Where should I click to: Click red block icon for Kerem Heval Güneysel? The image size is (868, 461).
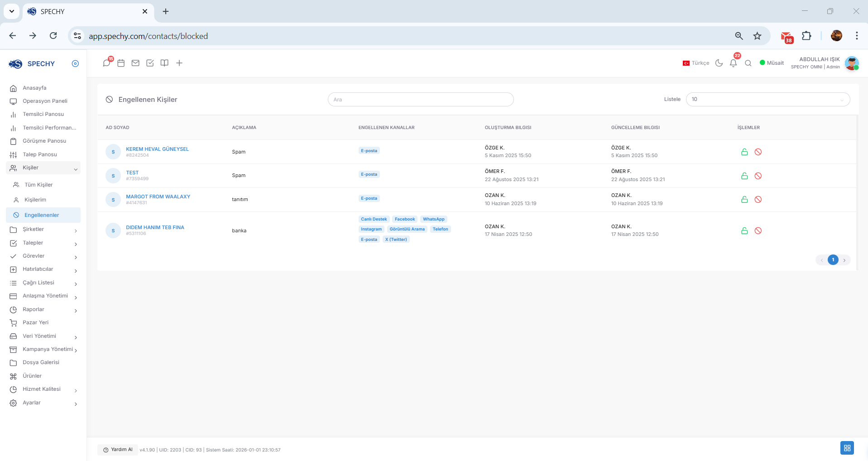758,152
